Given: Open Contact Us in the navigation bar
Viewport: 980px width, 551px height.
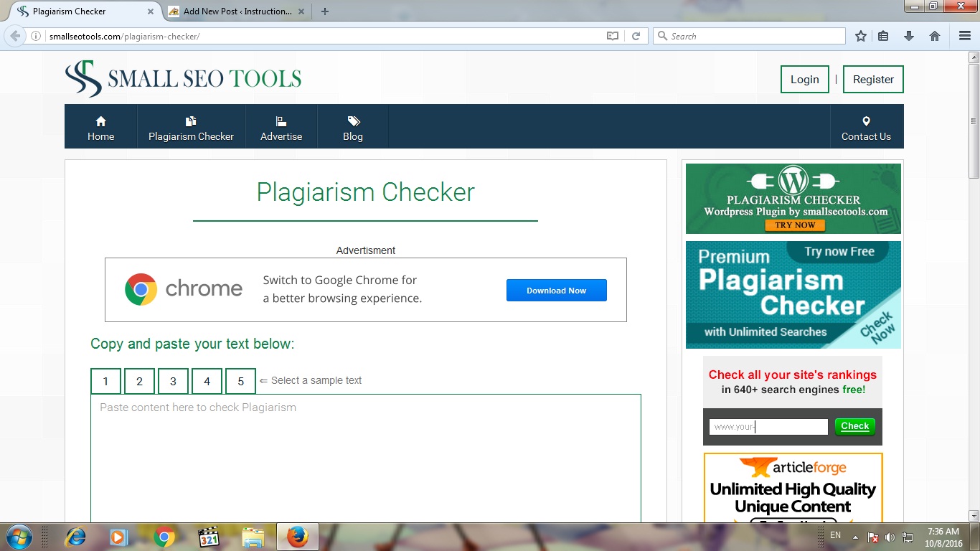Looking at the screenshot, I should pos(866,127).
